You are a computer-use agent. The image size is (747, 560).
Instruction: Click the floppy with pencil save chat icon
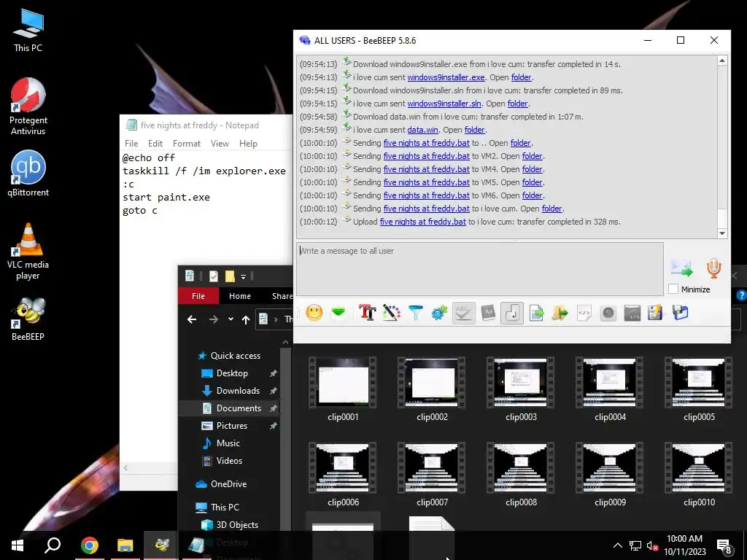click(656, 313)
